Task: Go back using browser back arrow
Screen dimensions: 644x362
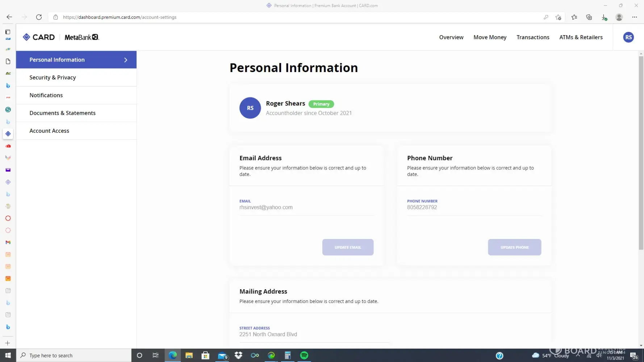Action: click(x=9, y=17)
